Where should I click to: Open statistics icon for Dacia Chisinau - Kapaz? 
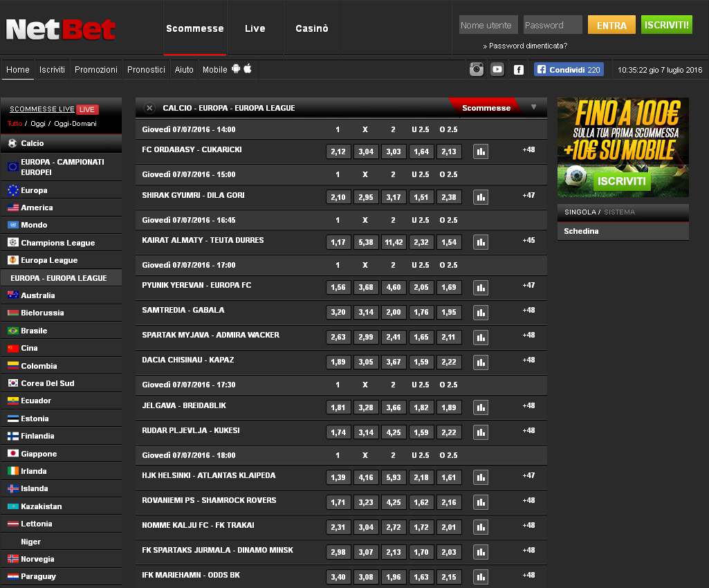pos(481,362)
